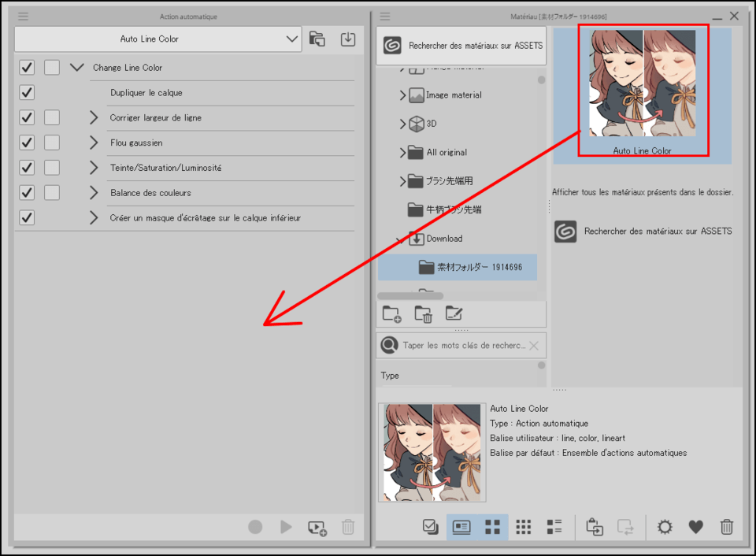
Task: Click the favorites heart icon
Action: (x=696, y=527)
